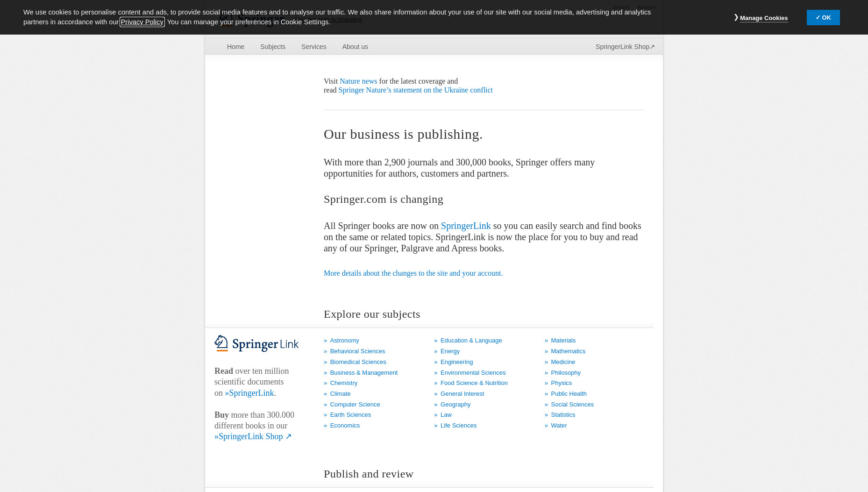868x492 pixels.
Task: Open the Nature news link
Action: pos(358,81)
